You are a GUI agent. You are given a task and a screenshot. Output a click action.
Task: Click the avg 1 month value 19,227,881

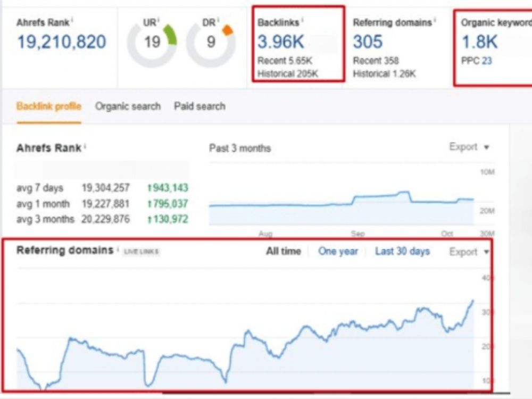(x=105, y=204)
